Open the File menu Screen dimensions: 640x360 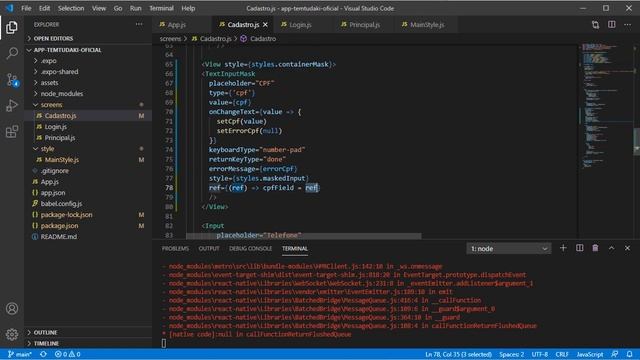click(x=26, y=8)
